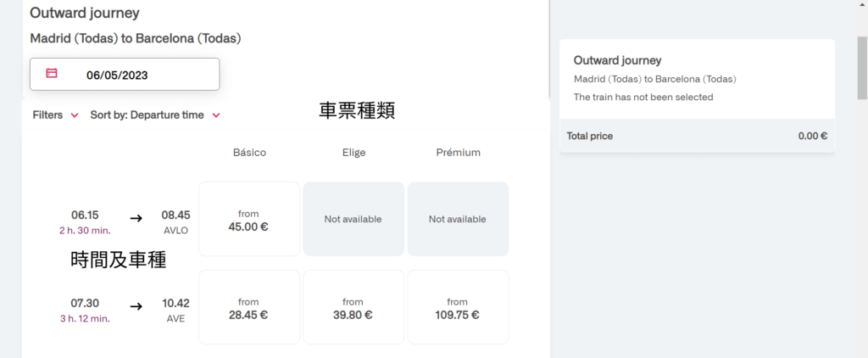Click the arrow icon of 07.30 train
The width and height of the screenshot is (868, 358).
[136, 306]
